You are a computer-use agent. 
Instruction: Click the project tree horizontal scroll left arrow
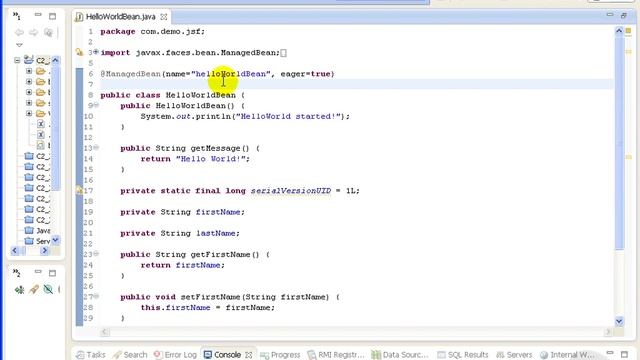15,250
